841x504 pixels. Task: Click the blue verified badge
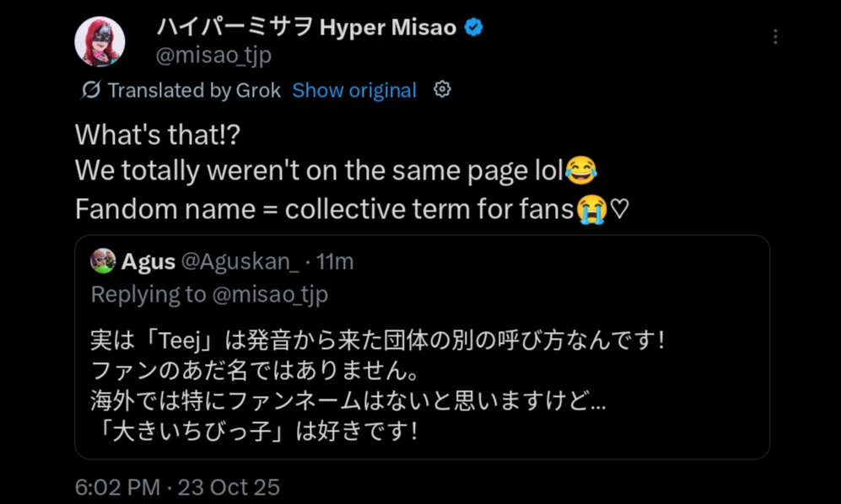click(474, 27)
